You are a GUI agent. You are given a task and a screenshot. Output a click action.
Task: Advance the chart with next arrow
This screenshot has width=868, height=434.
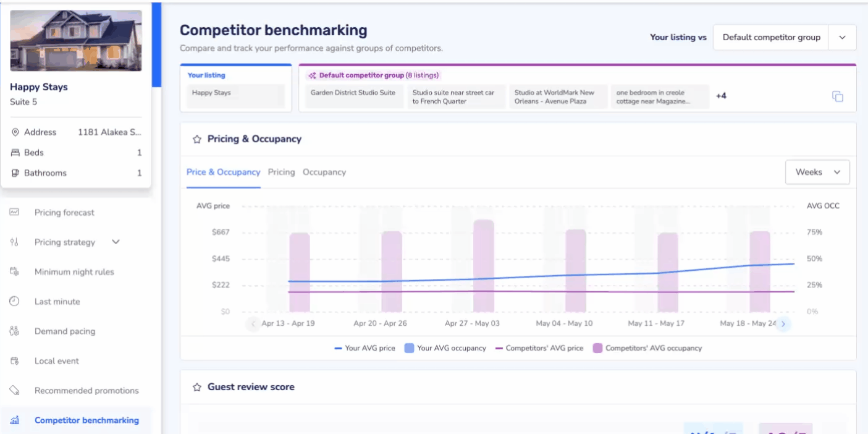pyautogui.click(x=783, y=323)
